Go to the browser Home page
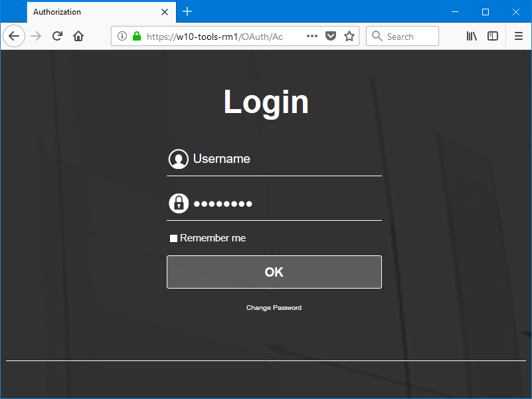 click(x=78, y=37)
